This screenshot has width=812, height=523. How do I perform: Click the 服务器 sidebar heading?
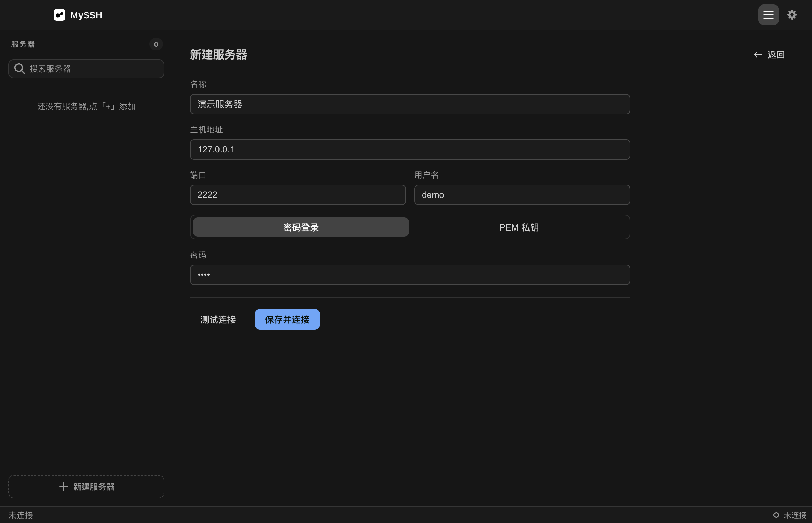23,44
